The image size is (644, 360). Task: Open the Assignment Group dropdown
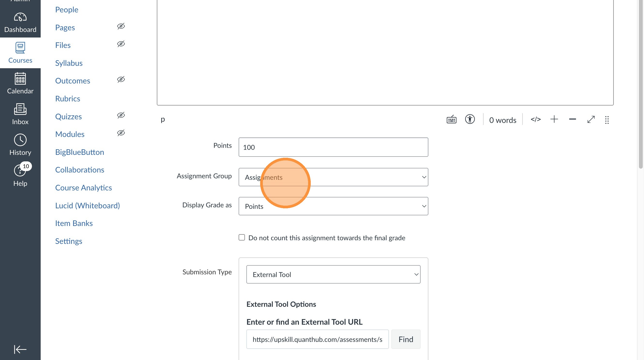tap(333, 177)
